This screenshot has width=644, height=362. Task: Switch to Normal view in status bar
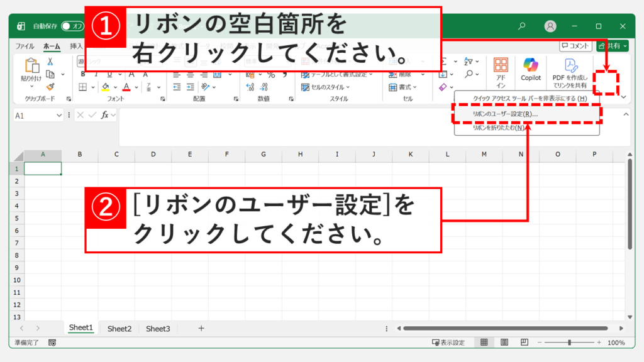[x=484, y=343]
